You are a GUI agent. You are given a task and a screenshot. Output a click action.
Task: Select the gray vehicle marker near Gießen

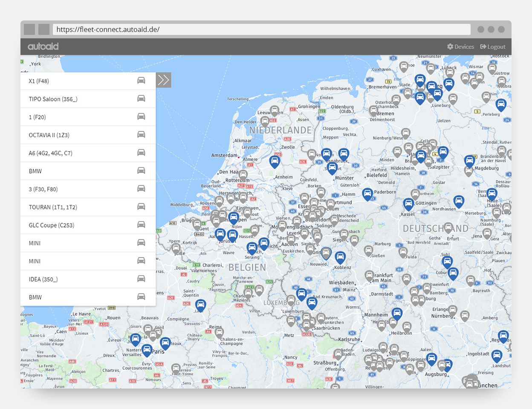tap(369, 251)
